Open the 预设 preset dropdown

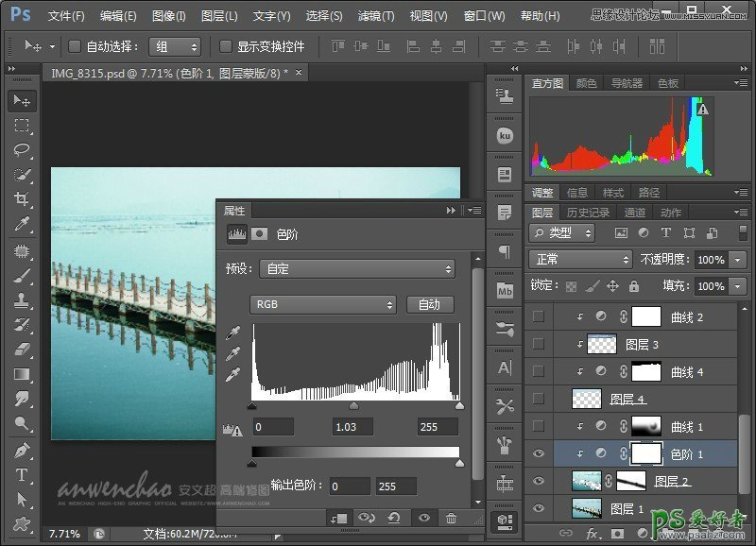click(357, 269)
